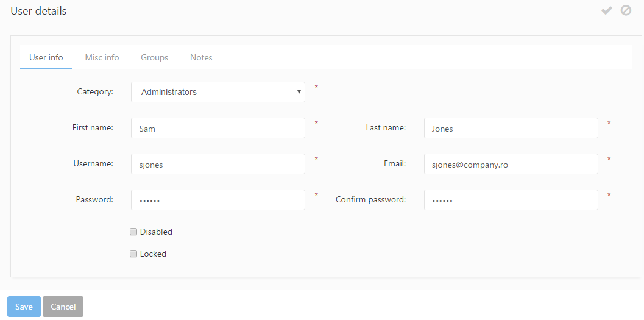Click into the Last name field
The image size is (644, 320).
click(x=511, y=128)
